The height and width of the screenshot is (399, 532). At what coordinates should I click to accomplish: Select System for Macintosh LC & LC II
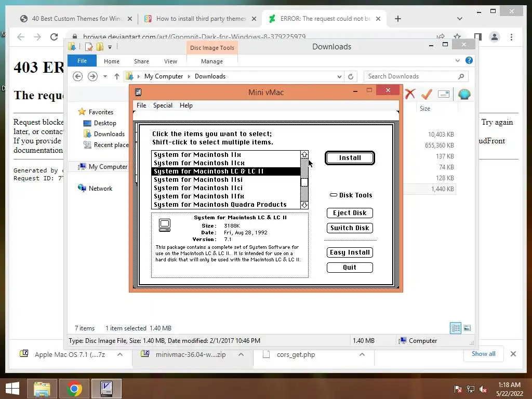[225, 171]
